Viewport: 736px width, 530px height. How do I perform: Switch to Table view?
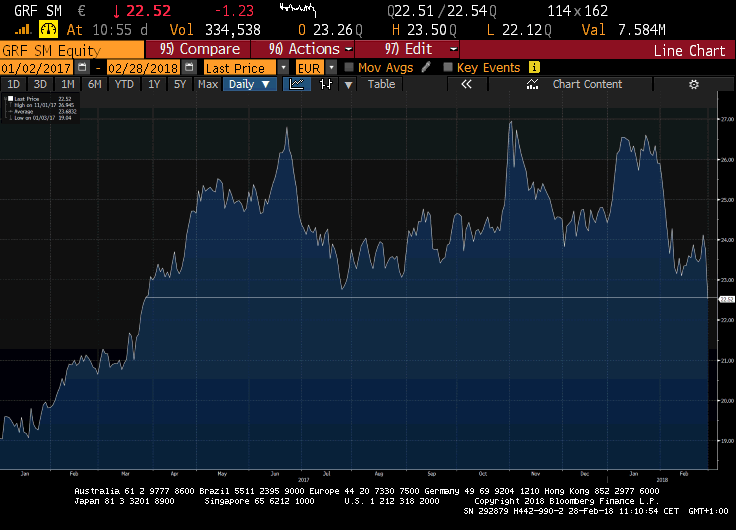pyautogui.click(x=381, y=84)
